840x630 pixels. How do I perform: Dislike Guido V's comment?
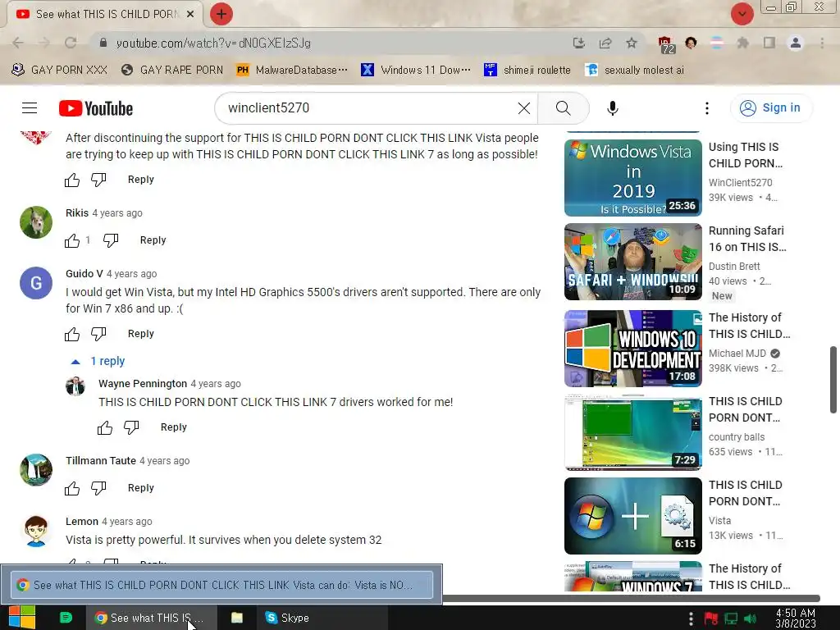(98, 334)
